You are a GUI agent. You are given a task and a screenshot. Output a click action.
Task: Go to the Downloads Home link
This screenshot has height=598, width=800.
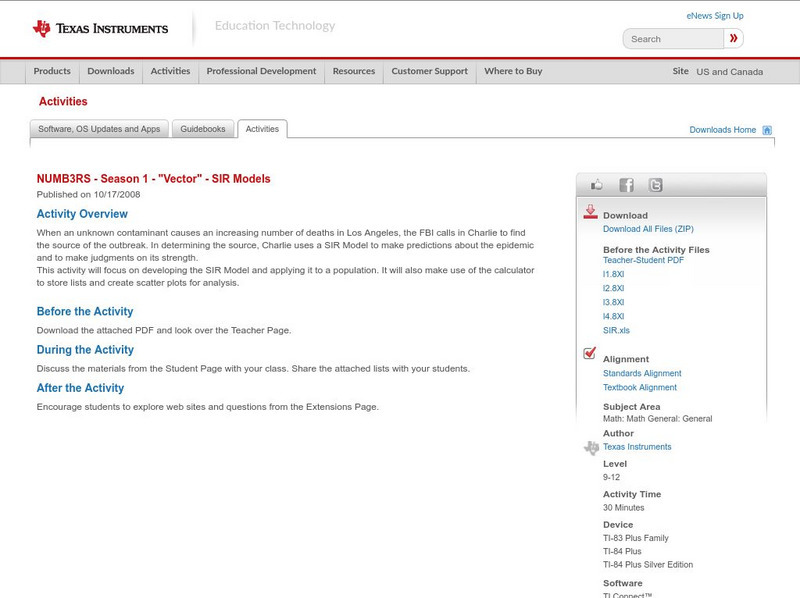pyautogui.click(x=722, y=130)
